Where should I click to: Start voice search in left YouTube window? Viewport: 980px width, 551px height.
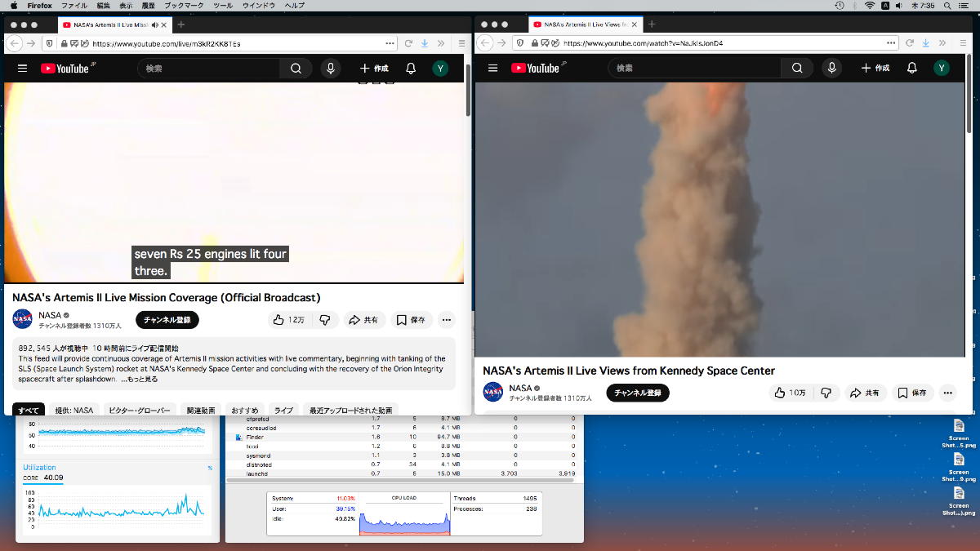coord(330,69)
